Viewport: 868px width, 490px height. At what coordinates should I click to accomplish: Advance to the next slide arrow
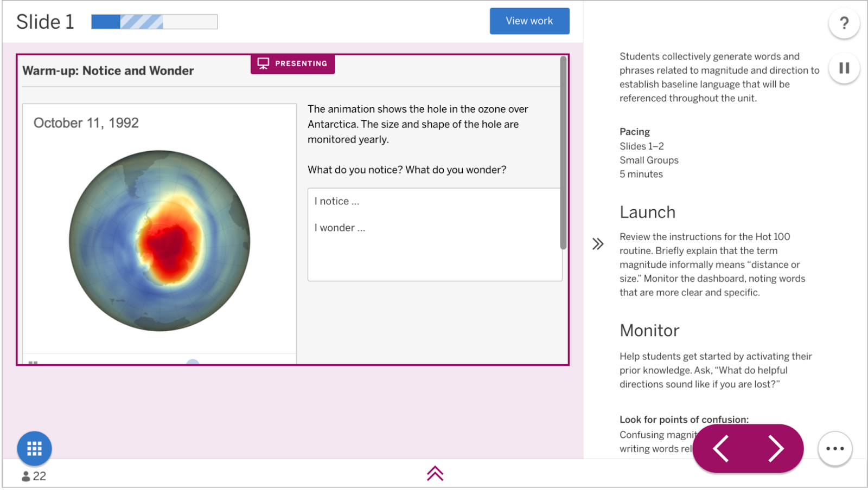(775, 449)
